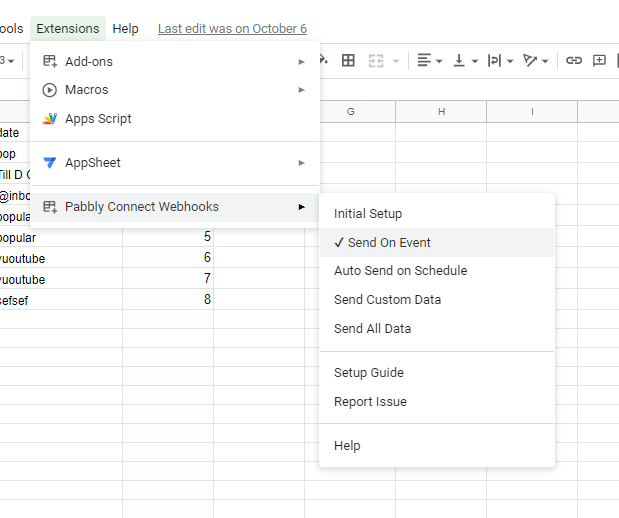The image size is (619, 518).
Task: Click the fill color icon
Action: (323, 60)
